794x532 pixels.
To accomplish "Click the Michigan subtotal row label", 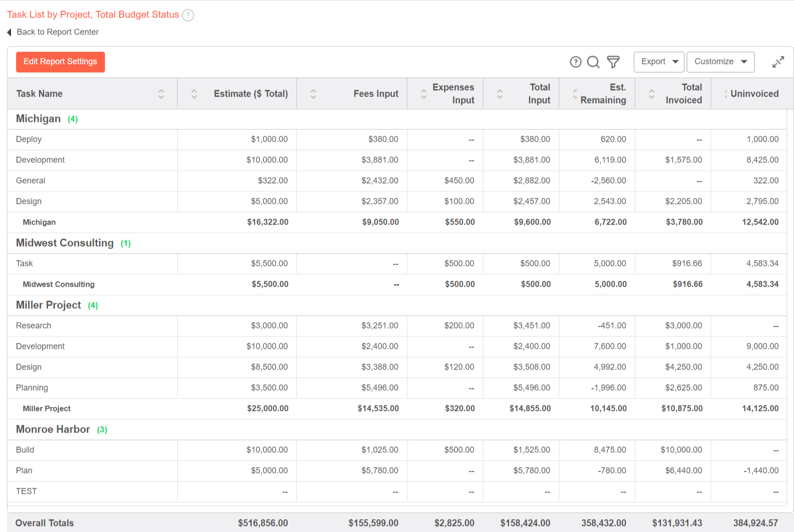I will (39, 222).
